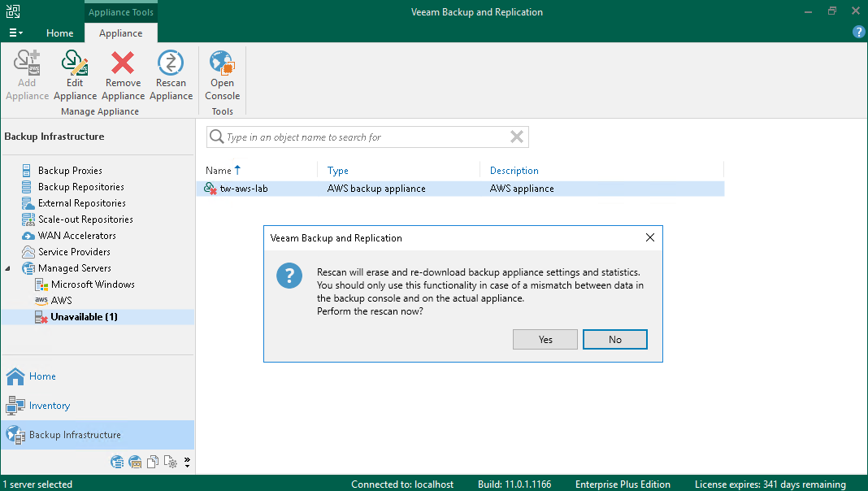Open the Inventory view in navigation
The image size is (868, 491).
point(49,406)
